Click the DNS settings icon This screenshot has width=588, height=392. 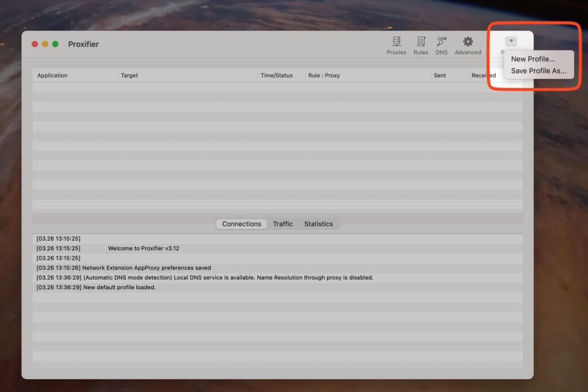coord(441,45)
